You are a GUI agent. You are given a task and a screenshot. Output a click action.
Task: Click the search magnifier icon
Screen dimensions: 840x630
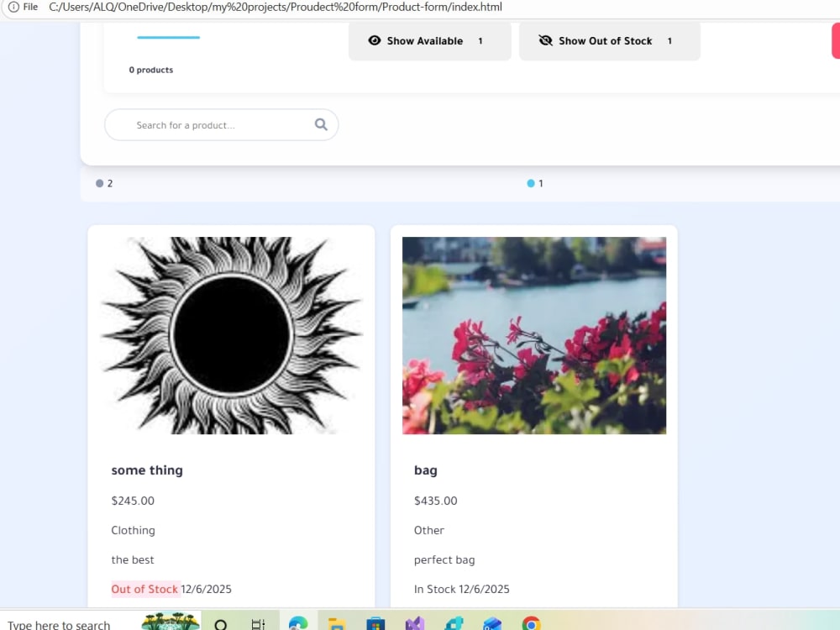321,124
